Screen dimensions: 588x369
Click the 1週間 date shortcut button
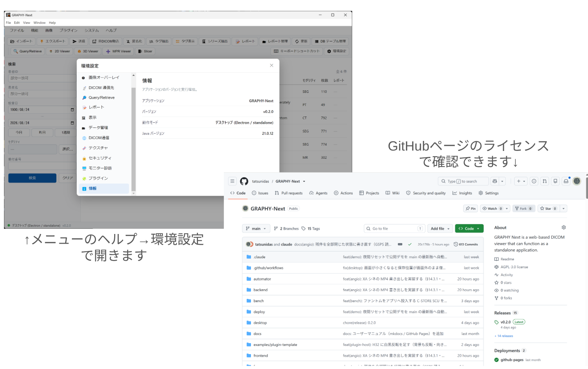pos(66,132)
